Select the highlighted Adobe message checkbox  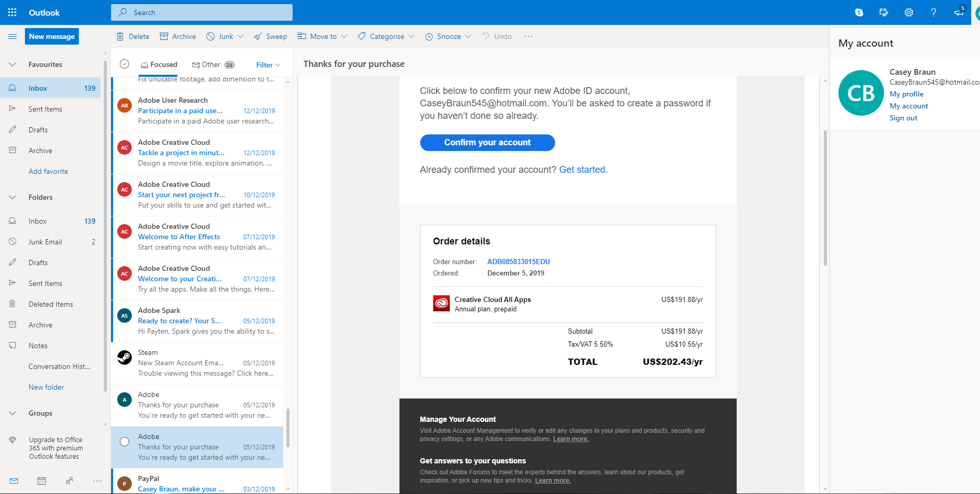[x=125, y=442]
